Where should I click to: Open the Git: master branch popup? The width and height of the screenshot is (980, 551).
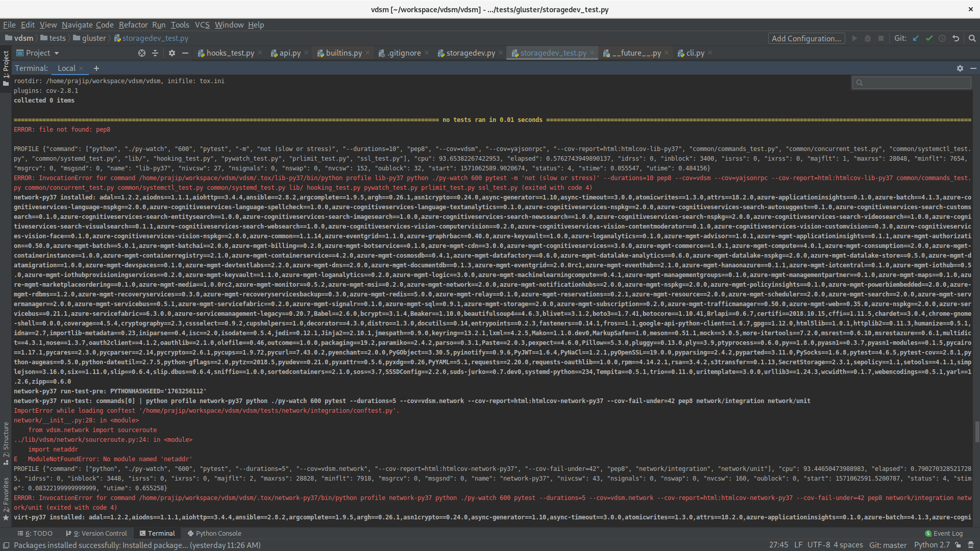coord(888,545)
